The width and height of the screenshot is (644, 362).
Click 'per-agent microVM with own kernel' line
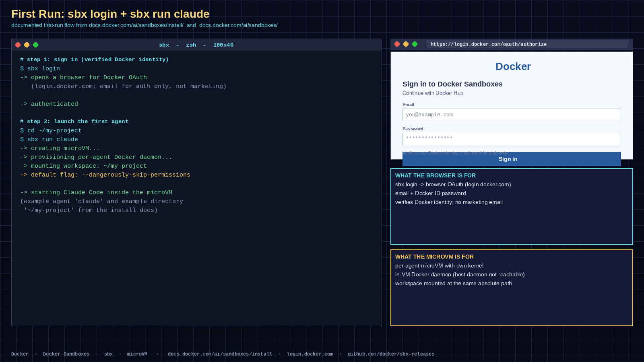(439, 265)
